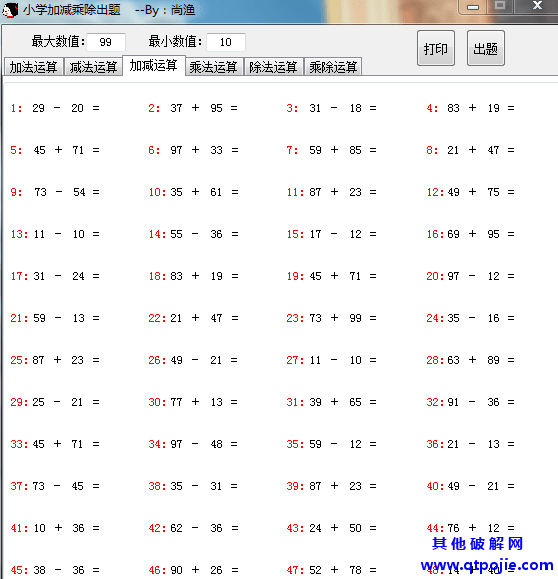Click problem 7: 59 + 85
The image size is (558, 579).
[331, 150]
